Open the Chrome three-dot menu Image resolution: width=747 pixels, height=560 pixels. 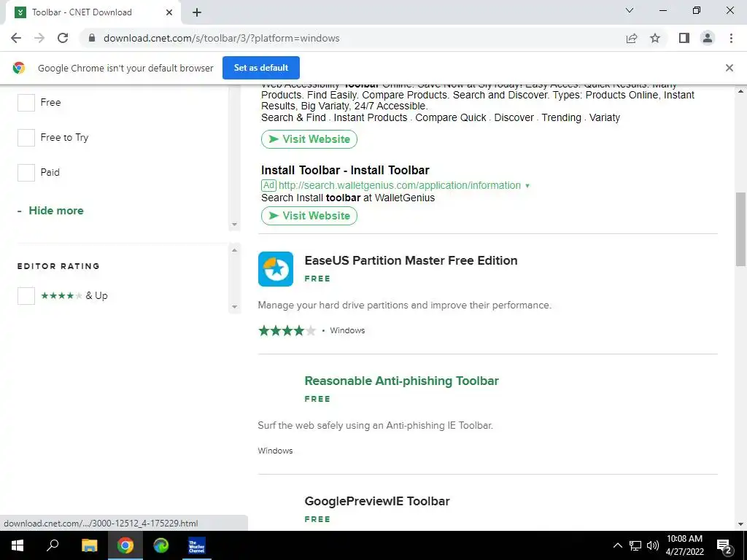pos(731,38)
